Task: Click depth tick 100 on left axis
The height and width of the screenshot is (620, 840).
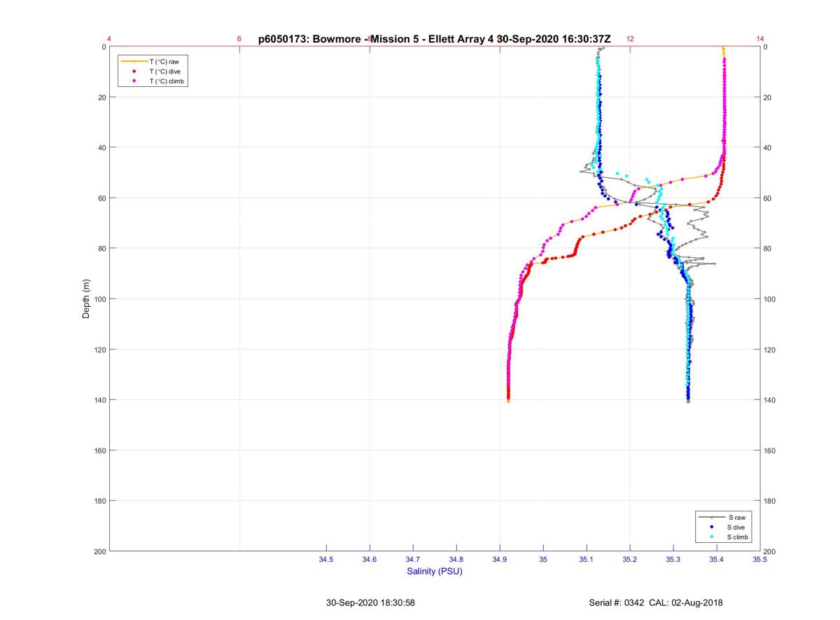Action: click(x=99, y=299)
